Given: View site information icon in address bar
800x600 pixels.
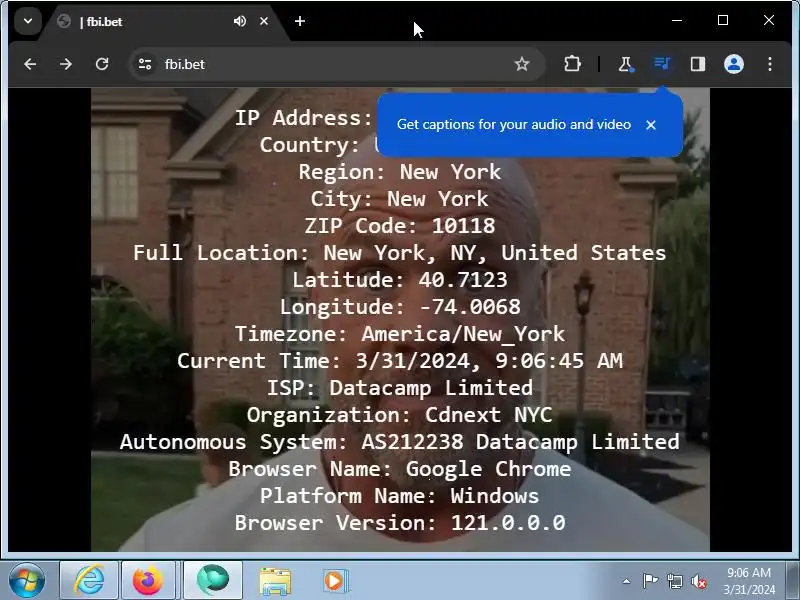Looking at the screenshot, I should (145, 64).
